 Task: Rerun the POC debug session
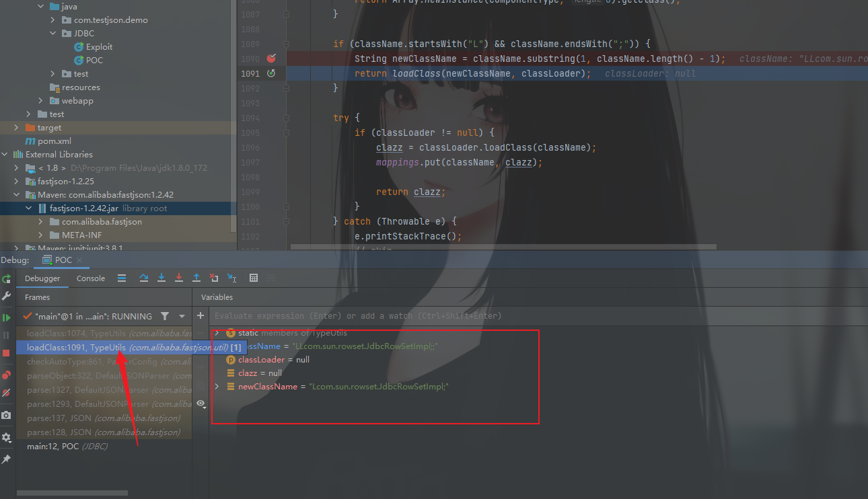click(6, 278)
